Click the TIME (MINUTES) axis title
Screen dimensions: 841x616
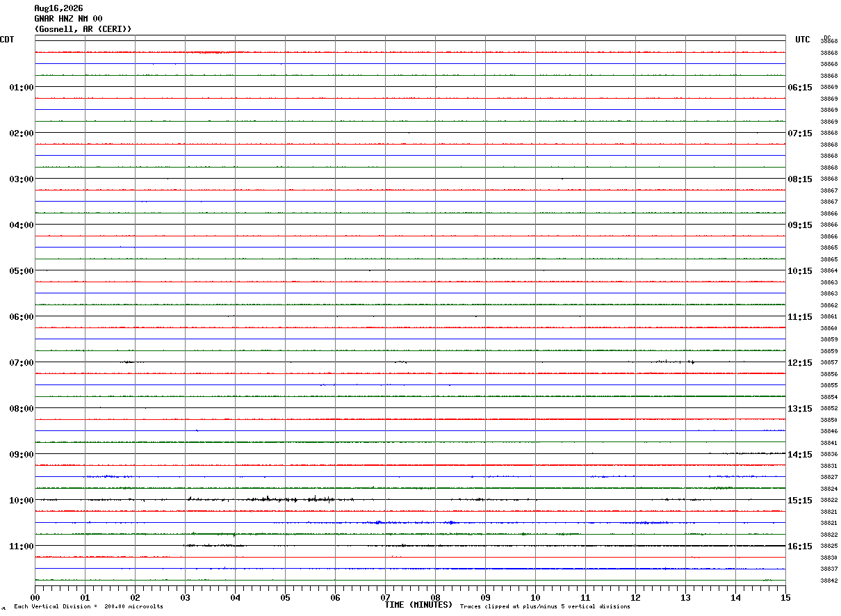(x=418, y=605)
